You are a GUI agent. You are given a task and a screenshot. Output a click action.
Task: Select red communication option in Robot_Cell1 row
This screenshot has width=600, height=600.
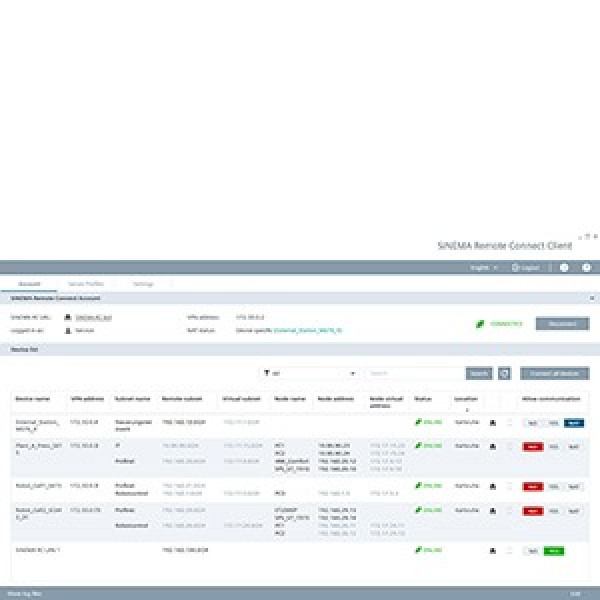pyautogui.click(x=533, y=486)
